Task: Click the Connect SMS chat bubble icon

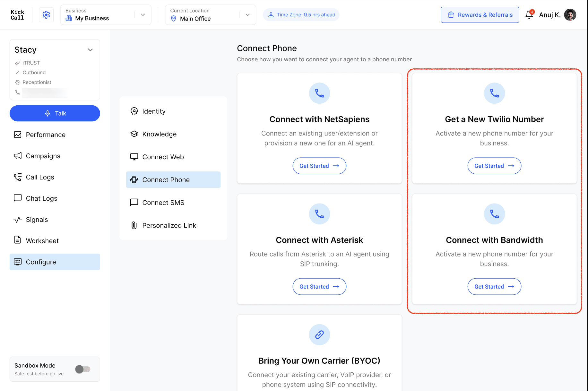Action: pyautogui.click(x=134, y=202)
